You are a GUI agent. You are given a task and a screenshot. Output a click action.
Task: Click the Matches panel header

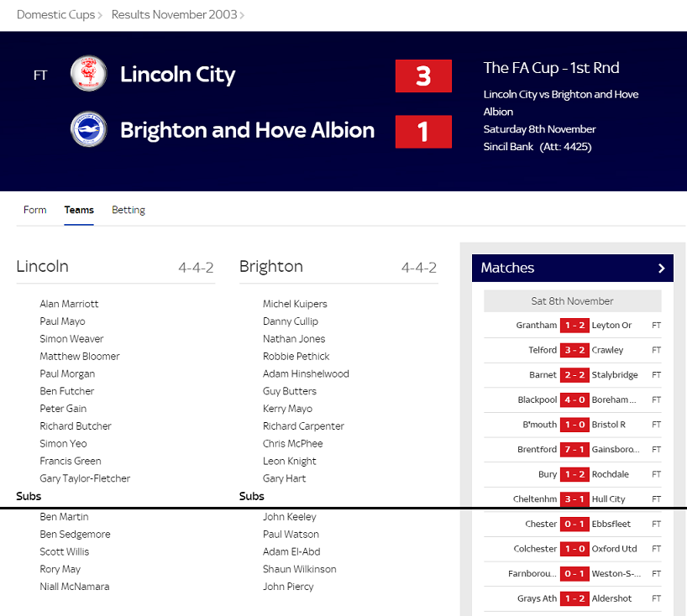click(573, 268)
